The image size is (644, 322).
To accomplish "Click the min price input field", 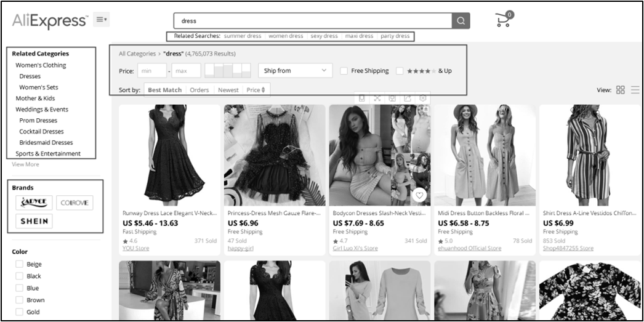I will 151,71.
